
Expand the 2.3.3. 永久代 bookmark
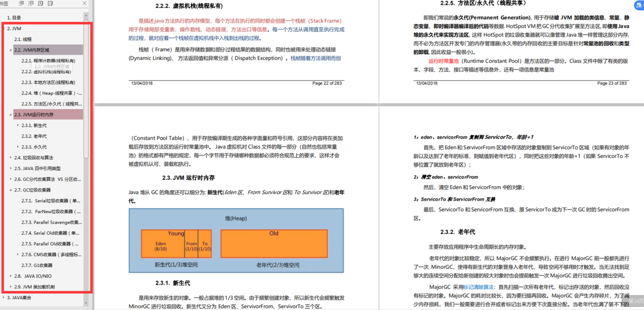18,147
